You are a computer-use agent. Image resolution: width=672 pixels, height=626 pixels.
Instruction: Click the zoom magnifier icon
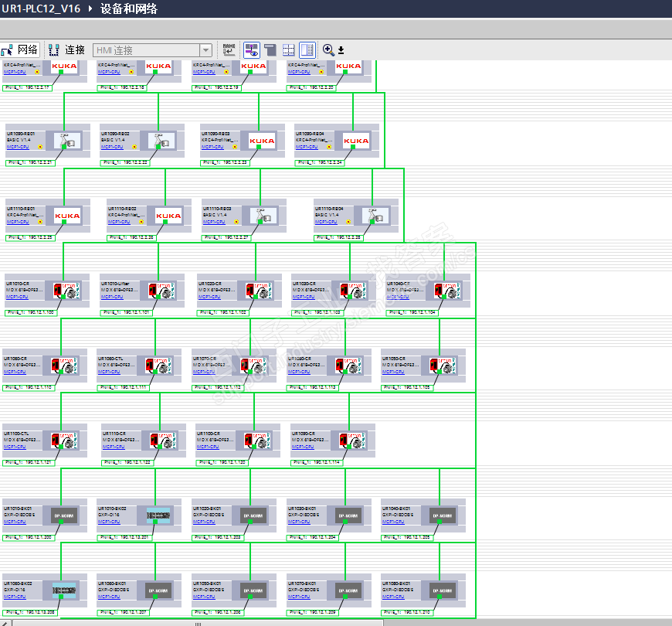click(328, 50)
